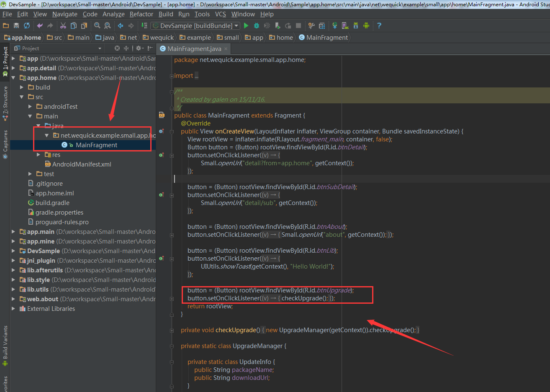Open the Project view selector dropdown
The width and height of the screenshot is (550, 392).
pyautogui.click(x=100, y=49)
